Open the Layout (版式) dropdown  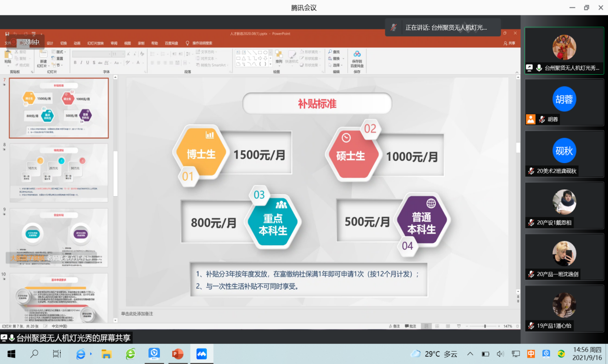pyautogui.click(x=60, y=52)
